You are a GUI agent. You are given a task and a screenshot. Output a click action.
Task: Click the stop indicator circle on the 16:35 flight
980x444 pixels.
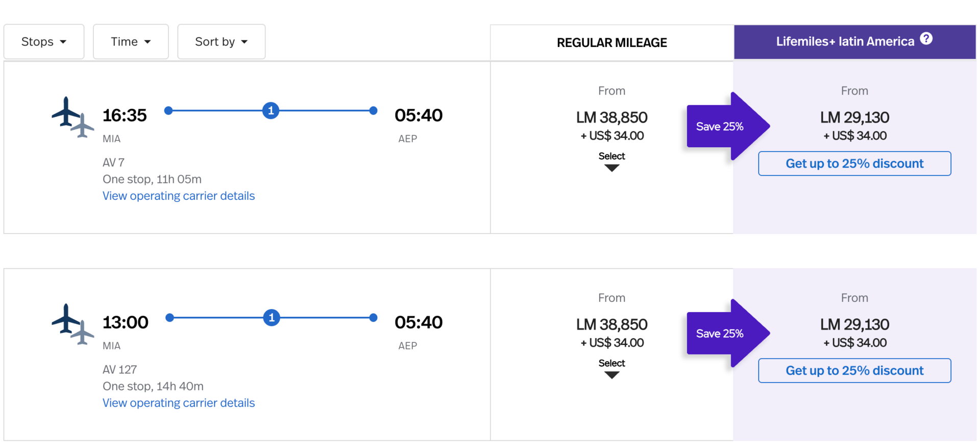click(x=271, y=110)
